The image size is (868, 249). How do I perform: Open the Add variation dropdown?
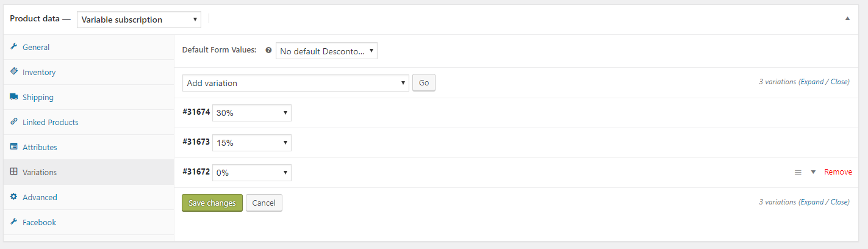point(295,83)
